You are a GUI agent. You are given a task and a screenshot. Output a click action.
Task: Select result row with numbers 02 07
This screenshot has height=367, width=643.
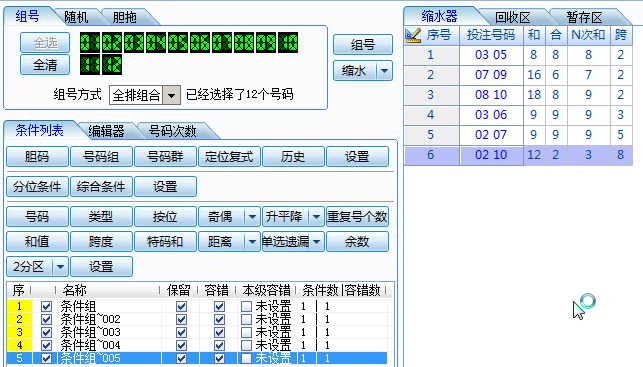(518, 135)
